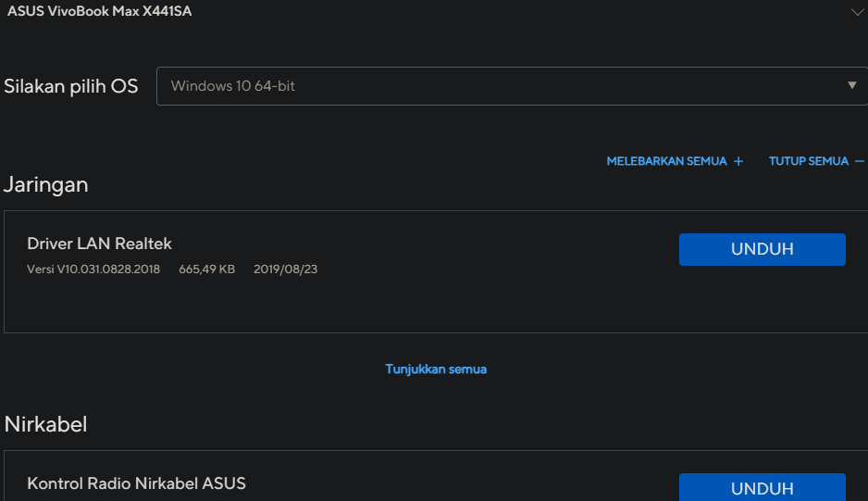Collapse all sections via TUTUP SEMUA
This screenshot has width=868, height=501.
click(816, 161)
